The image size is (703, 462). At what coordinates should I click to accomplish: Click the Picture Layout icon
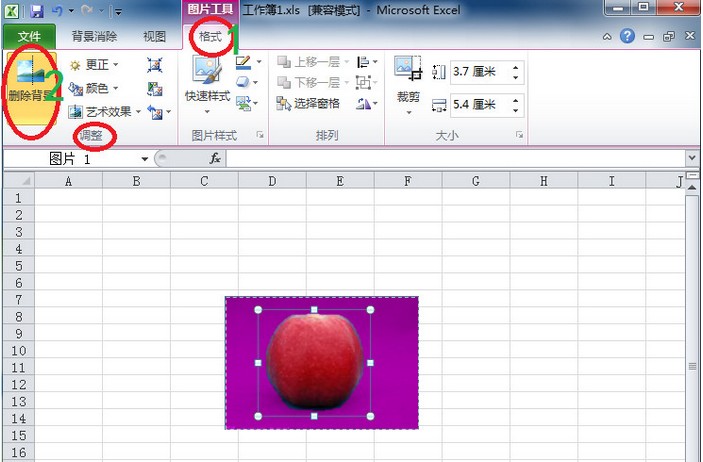(x=243, y=104)
